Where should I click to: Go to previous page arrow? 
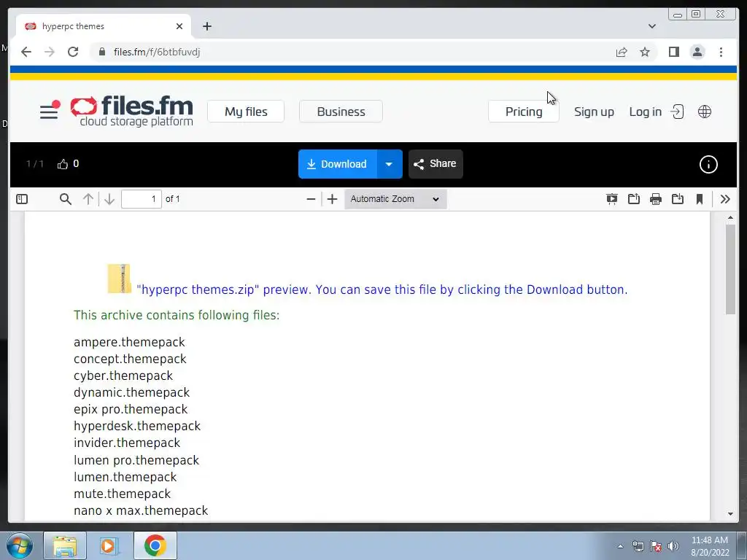point(88,199)
